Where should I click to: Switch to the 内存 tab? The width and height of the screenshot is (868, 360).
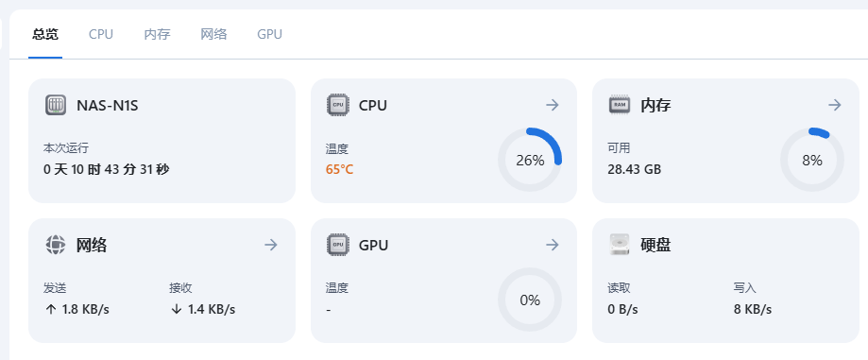[157, 34]
